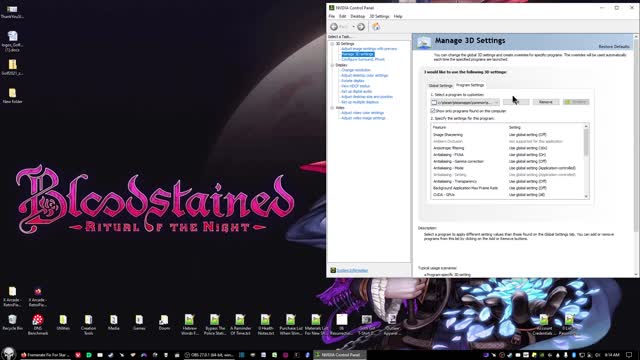Collapse the Display tree node
Image resolution: width=640 pixels, height=360 pixels.
coord(332,65)
